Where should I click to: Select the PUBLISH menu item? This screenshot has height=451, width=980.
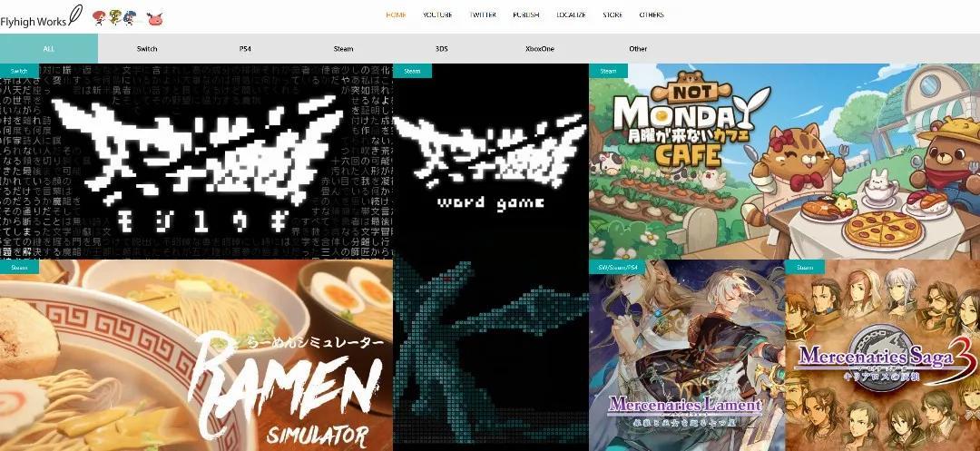point(526,15)
